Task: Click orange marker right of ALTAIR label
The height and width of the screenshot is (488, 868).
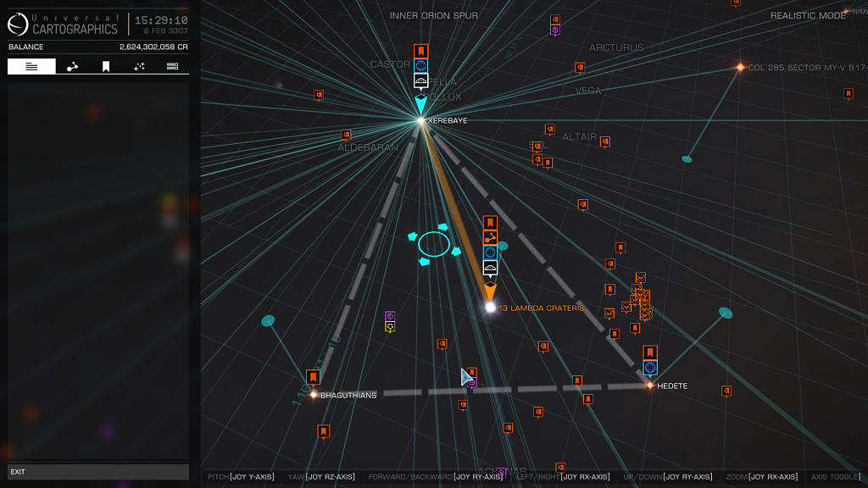Action: (605, 142)
